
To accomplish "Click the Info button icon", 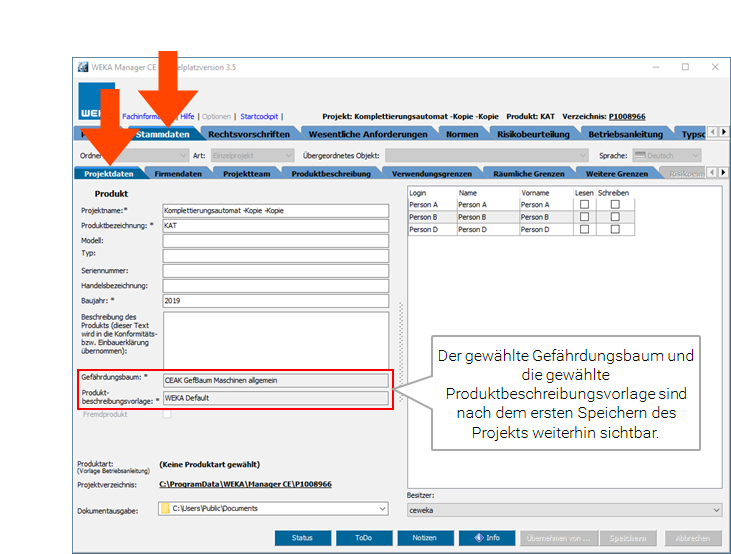I will tap(479, 538).
